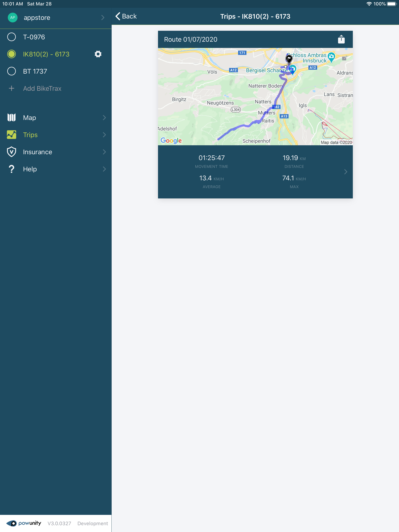Tap the black finish flag marker on map
Screen dimensions: 399x532
[x=289, y=58]
